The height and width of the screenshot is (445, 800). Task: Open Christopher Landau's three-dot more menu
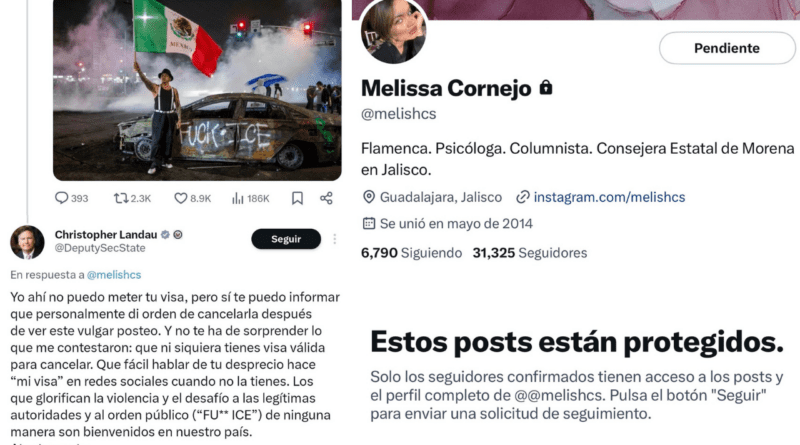tap(335, 239)
